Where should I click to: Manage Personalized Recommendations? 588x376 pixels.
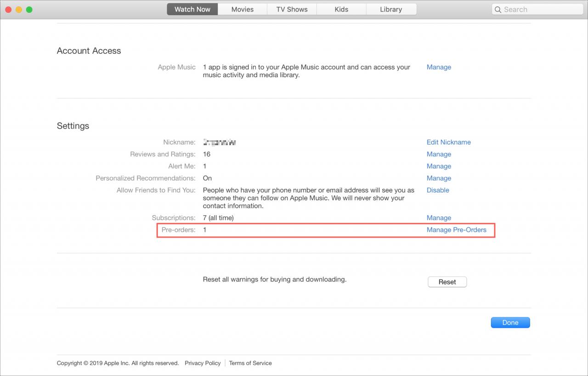439,178
